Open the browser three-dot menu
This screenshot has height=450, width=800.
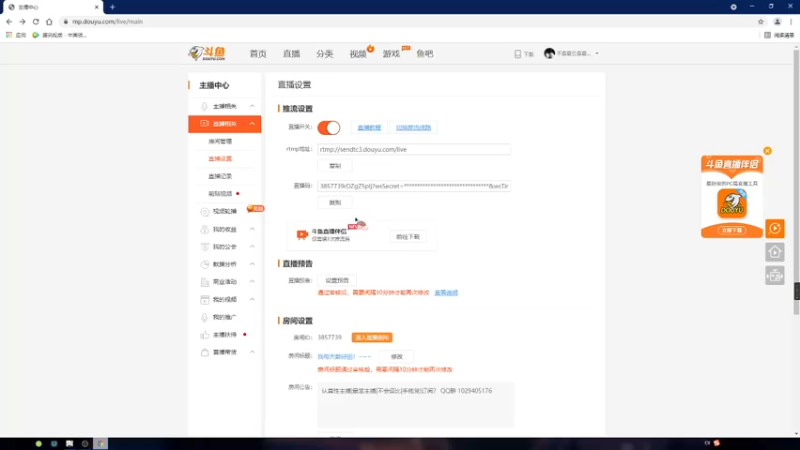point(791,21)
